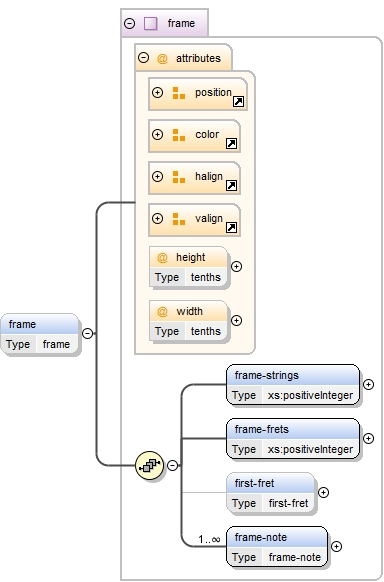Expand the color attribute group

tap(158, 134)
